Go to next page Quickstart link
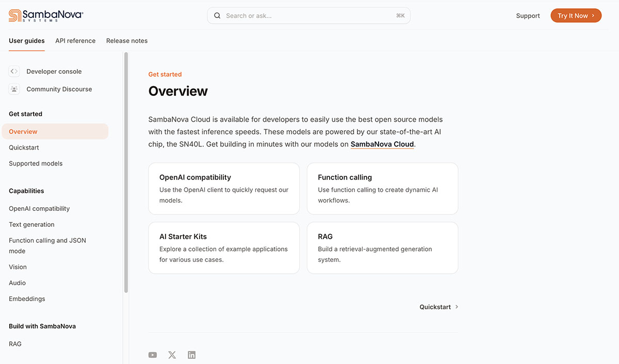 coord(439,307)
